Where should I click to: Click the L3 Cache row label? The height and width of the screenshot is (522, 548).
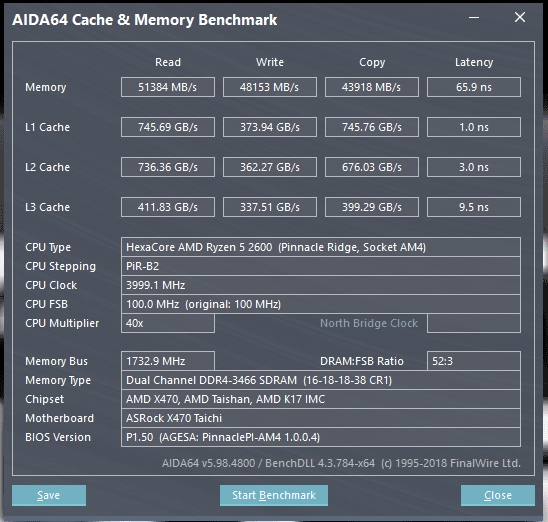click(x=48, y=207)
